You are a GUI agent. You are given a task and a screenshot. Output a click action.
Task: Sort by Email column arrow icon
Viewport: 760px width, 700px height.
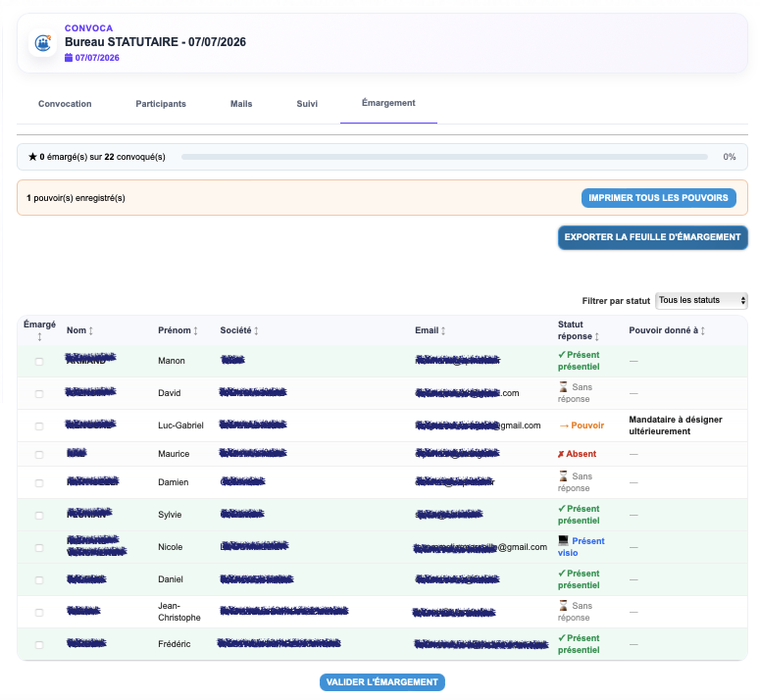(x=443, y=330)
